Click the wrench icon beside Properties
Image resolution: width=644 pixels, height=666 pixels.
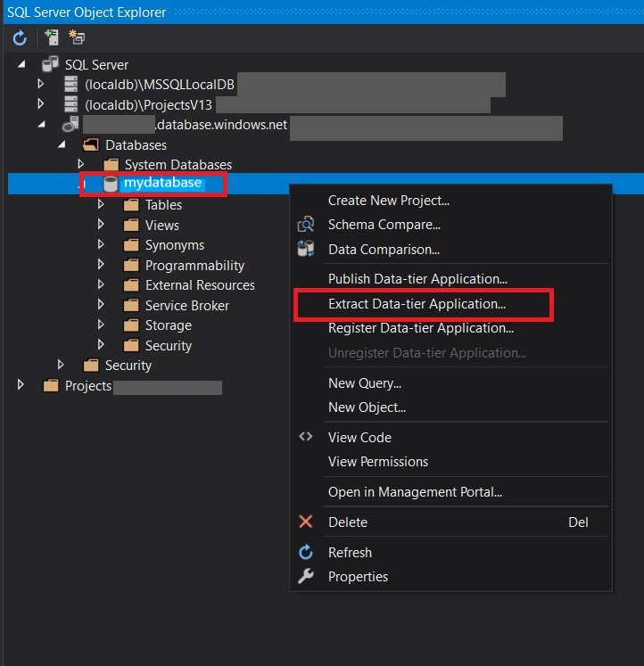(306, 577)
